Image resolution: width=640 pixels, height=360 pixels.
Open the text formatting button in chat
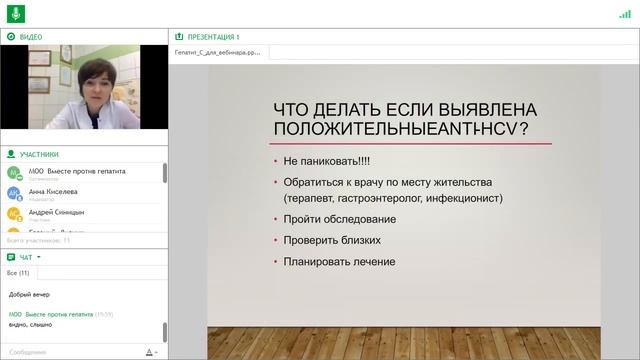click(x=151, y=352)
